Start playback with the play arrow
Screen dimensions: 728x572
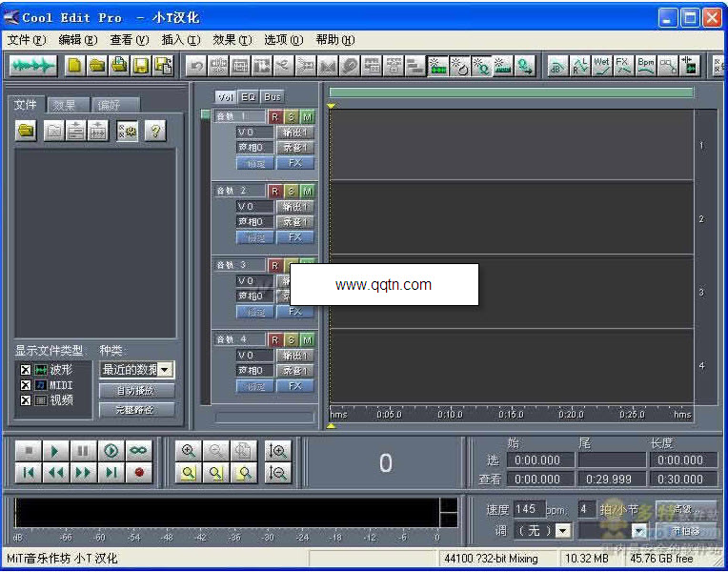pyautogui.click(x=55, y=451)
